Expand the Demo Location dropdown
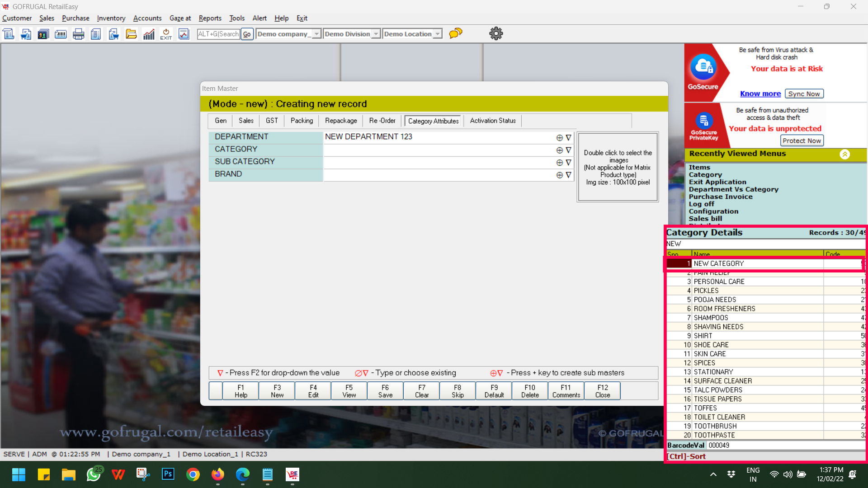 click(x=437, y=34)
